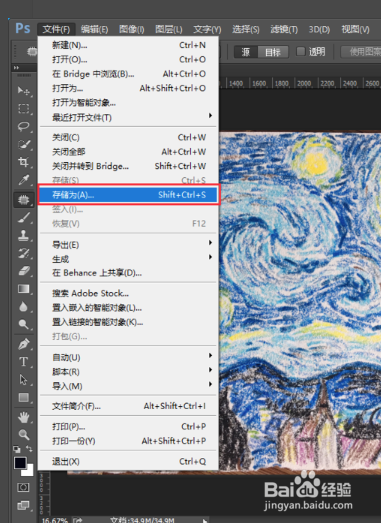381x523 pixels.
Task: Choose 文件简介(F)... menu item
Action: pos(128,406)
